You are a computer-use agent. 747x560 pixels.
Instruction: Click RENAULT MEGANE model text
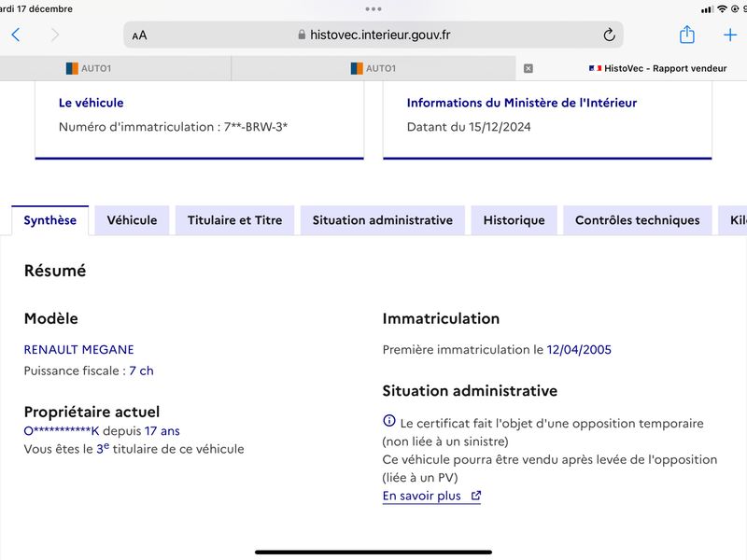79,349
